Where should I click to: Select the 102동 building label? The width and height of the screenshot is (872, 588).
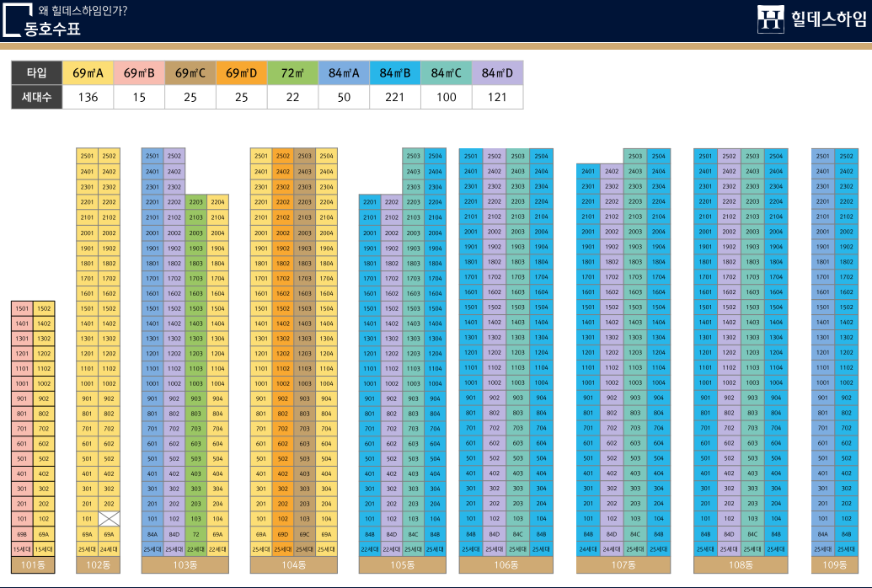pos(98,565)
